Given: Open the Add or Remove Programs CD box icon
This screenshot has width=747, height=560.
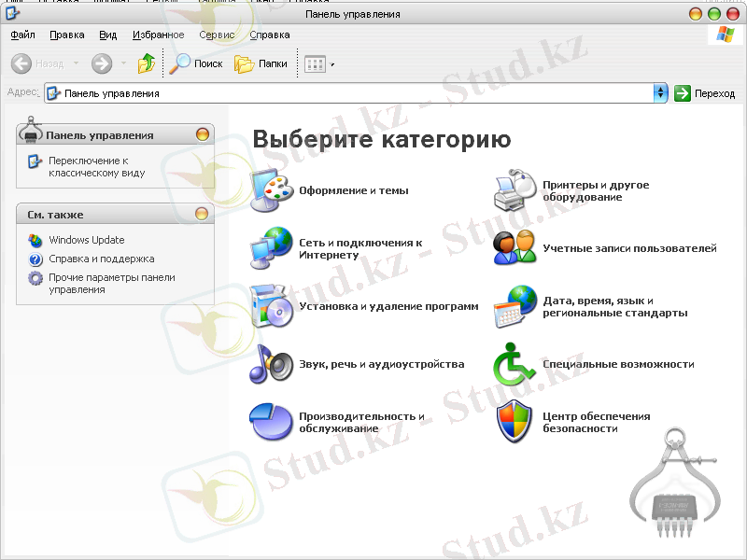Looking at the screenshot, I should click(271, 306).
